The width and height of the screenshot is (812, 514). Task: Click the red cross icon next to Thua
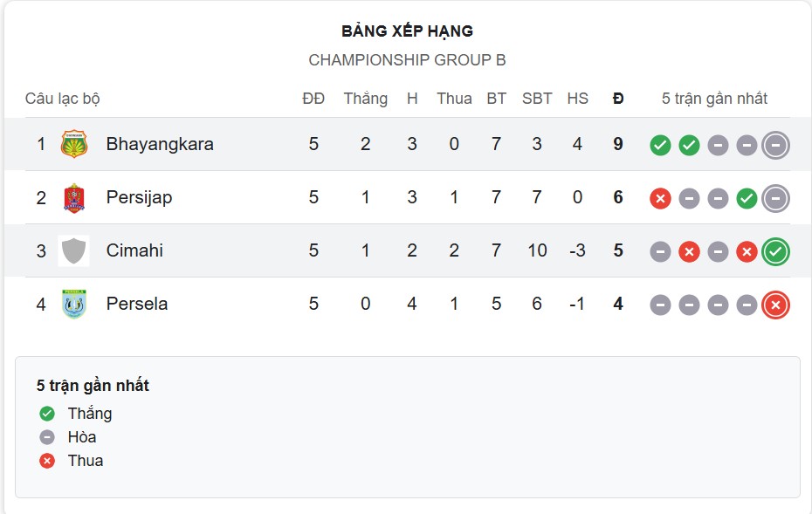(46, 461)
